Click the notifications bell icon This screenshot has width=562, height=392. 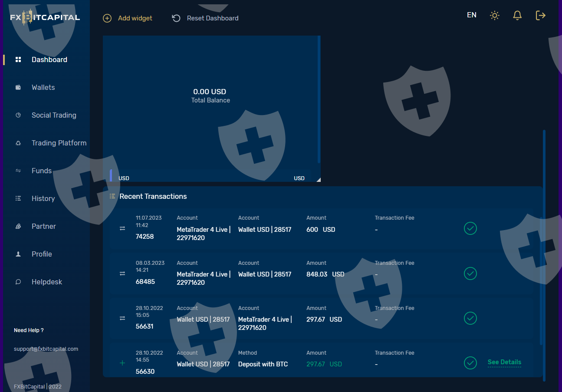(x=517, y=16)
